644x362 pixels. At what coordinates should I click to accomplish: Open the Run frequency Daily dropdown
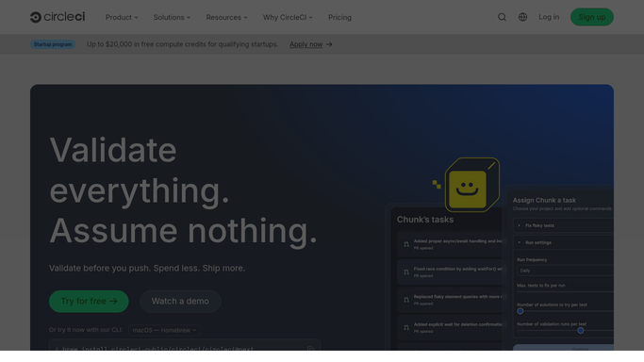point(565,271)
